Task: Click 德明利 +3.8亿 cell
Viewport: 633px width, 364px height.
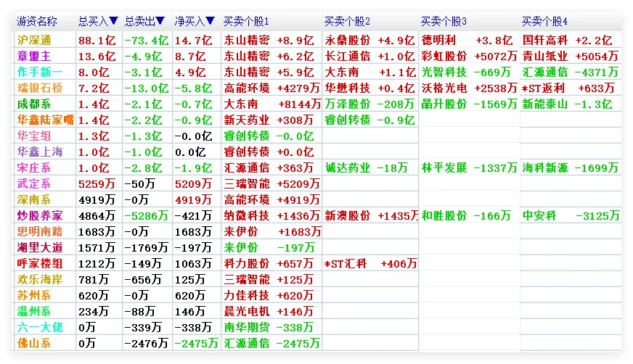Action: [467, 41]
